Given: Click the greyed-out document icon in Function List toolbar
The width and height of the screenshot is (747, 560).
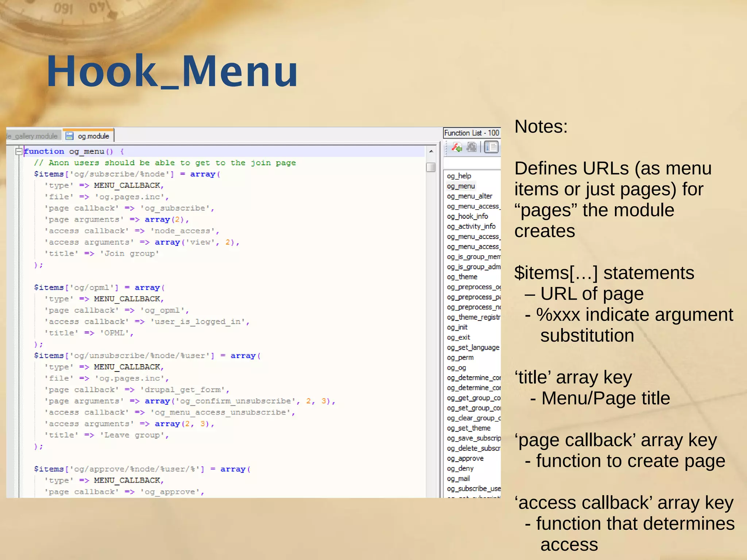Looking at the screenshot, I should pos(472,147).
